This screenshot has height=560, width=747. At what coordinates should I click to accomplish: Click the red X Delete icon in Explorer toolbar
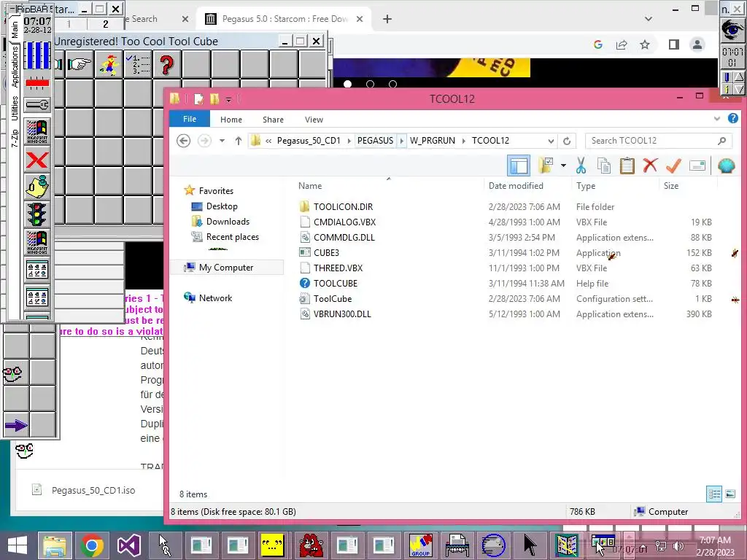(x=650, y=166)
